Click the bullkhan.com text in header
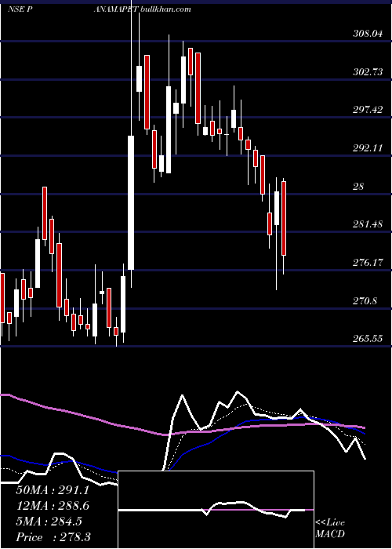 point(165,9)
